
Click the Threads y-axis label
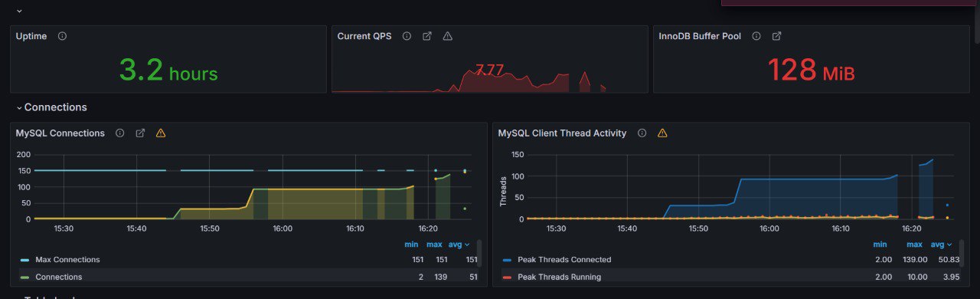click(x=504, y=191)
